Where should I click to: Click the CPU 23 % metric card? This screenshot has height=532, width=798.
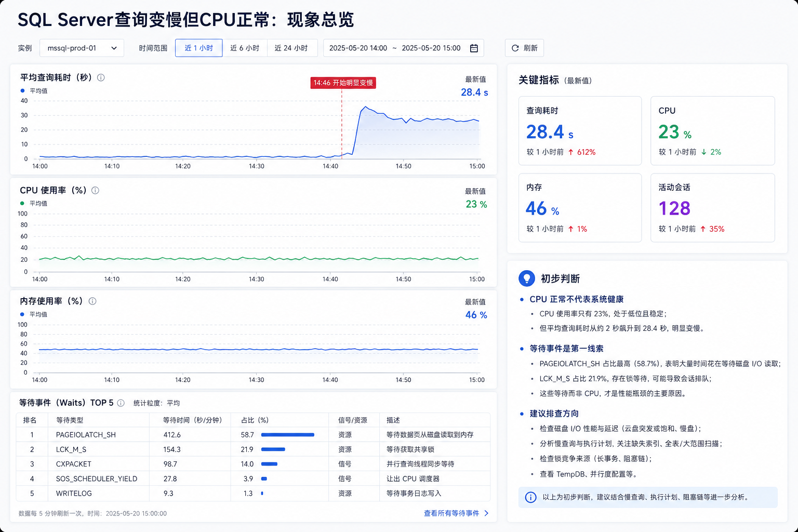coord(712,130)
